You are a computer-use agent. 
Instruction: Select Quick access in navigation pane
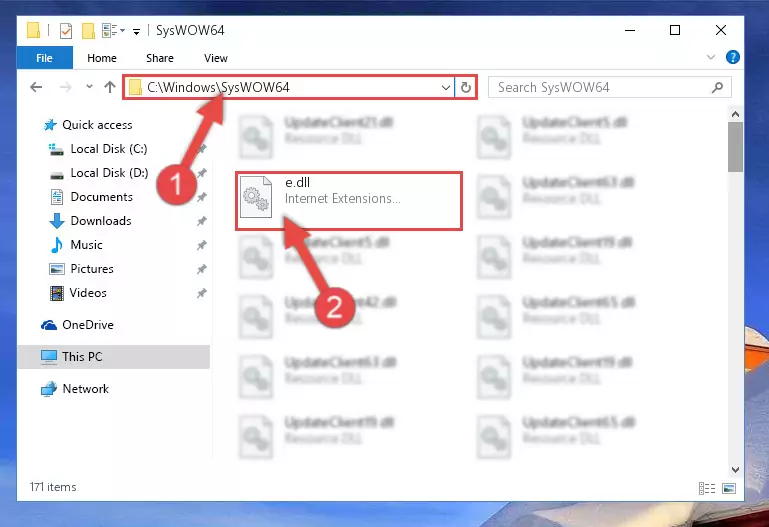[97, 125]
